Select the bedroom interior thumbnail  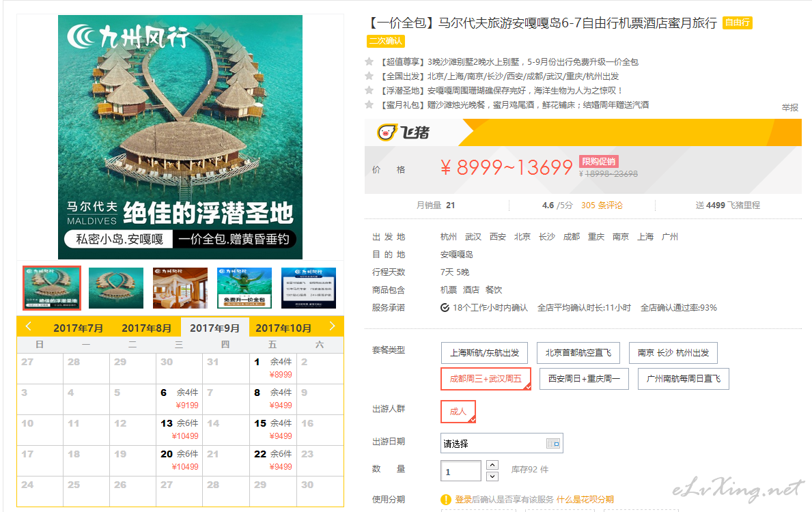[180, 288]
